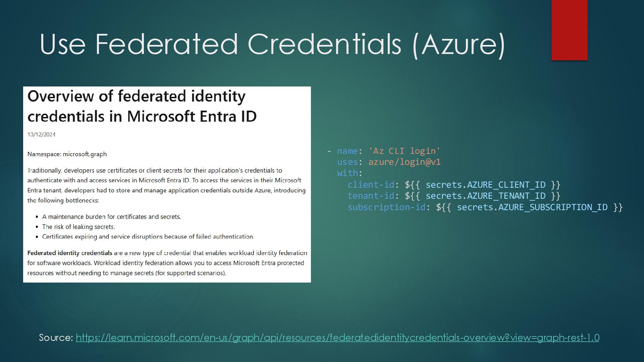This screenshot has width=644, height=362.
Task: Click the 'with:' code line
Action: pos(350,173)
